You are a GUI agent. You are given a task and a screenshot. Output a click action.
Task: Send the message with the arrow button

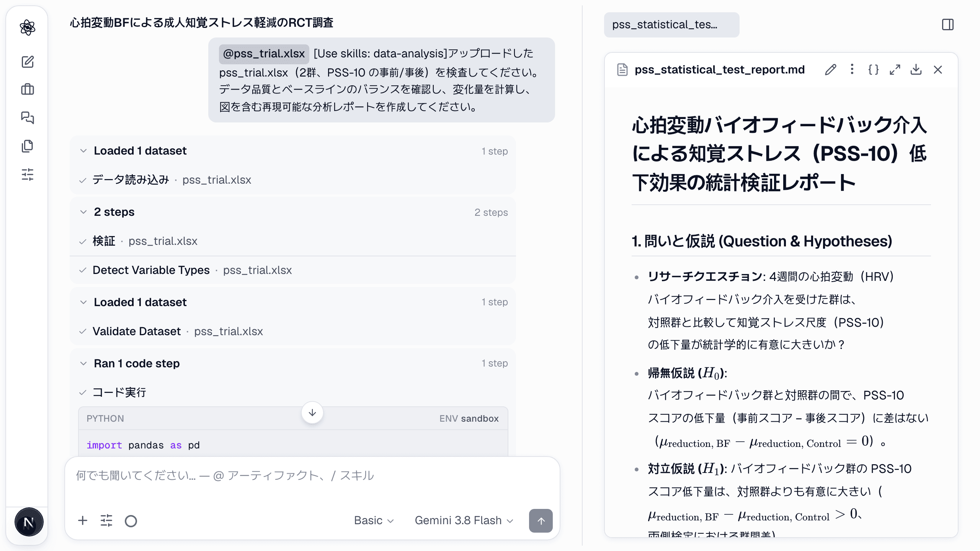541,521
